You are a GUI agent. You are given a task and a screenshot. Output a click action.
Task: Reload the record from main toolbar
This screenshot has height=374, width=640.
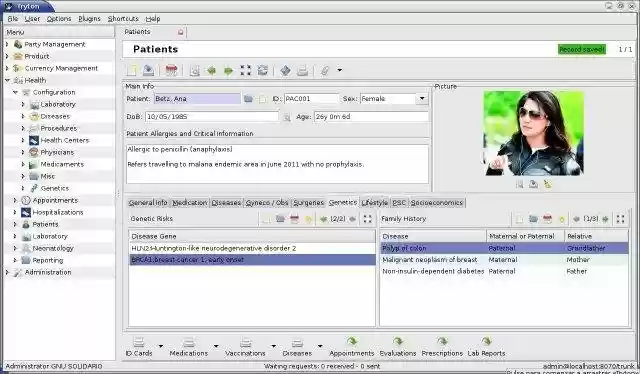pyautogui.click(x=262, y=70)
